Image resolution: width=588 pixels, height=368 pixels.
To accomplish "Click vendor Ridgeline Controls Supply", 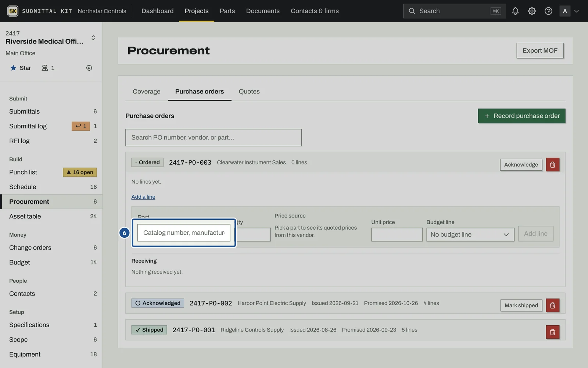I will click(x=252, y=330).
